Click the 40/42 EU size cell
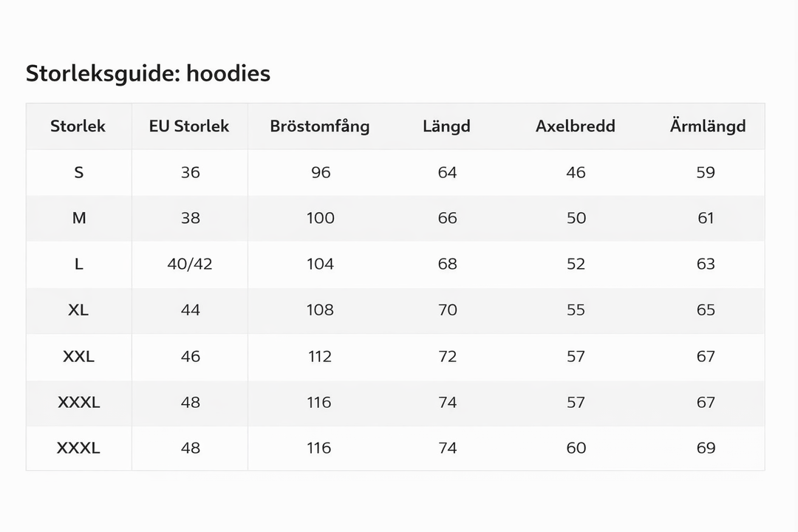Screen dimensions: 798x532 190,265
